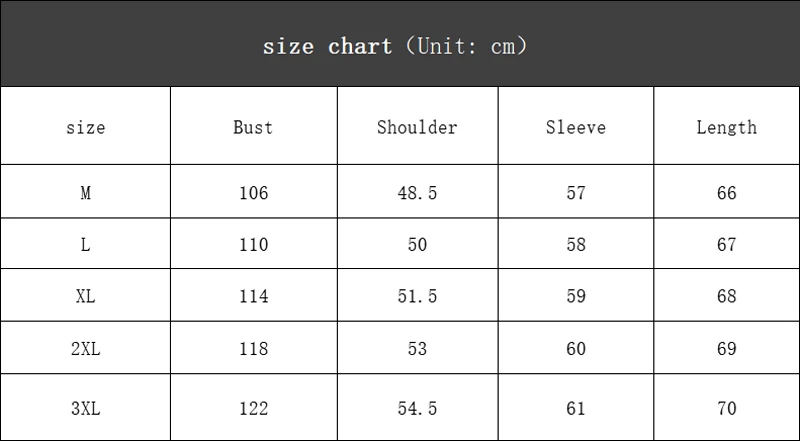The width and height of the screenshot is (800, 441).
Task: Click shoulder value 54.5 cell
Action: point(417,407)
